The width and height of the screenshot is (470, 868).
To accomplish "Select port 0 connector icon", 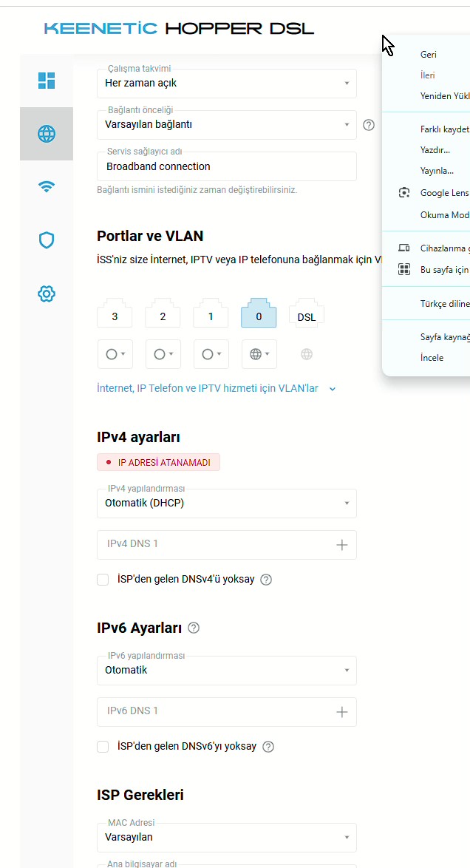I will tap(259, 313).
